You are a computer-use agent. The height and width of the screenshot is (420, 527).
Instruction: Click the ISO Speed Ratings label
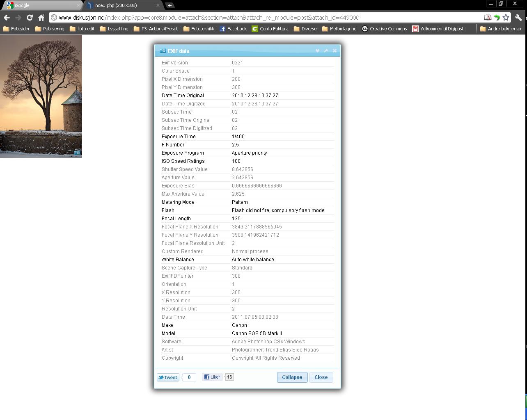[x=183, y=161]
